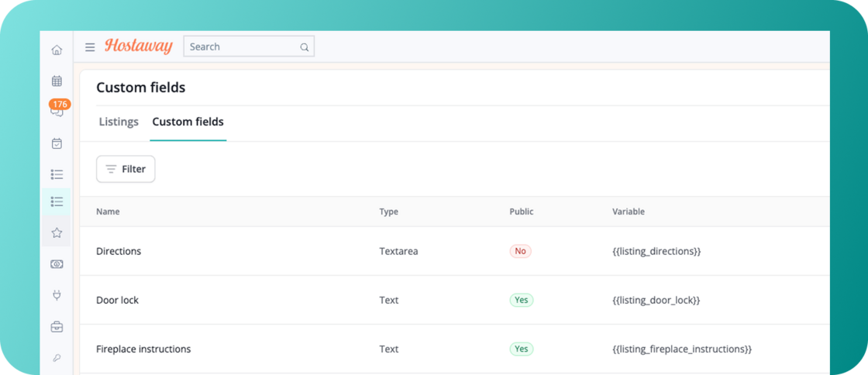Open the plug integrations sidebar icon
Screen dimensions: 868x375
pyautogui.click(x=57, y=295)
